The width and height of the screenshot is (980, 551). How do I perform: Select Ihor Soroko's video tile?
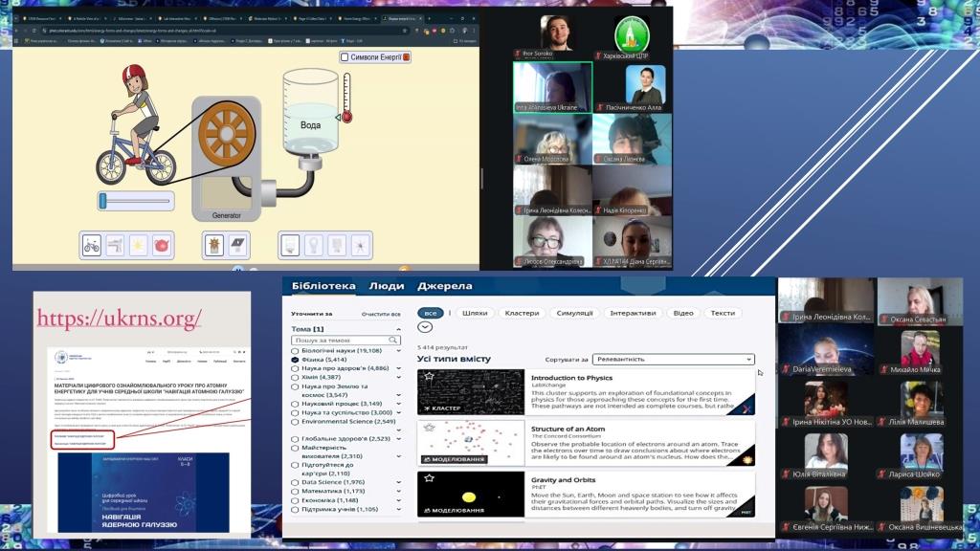[x=553, y=35]
